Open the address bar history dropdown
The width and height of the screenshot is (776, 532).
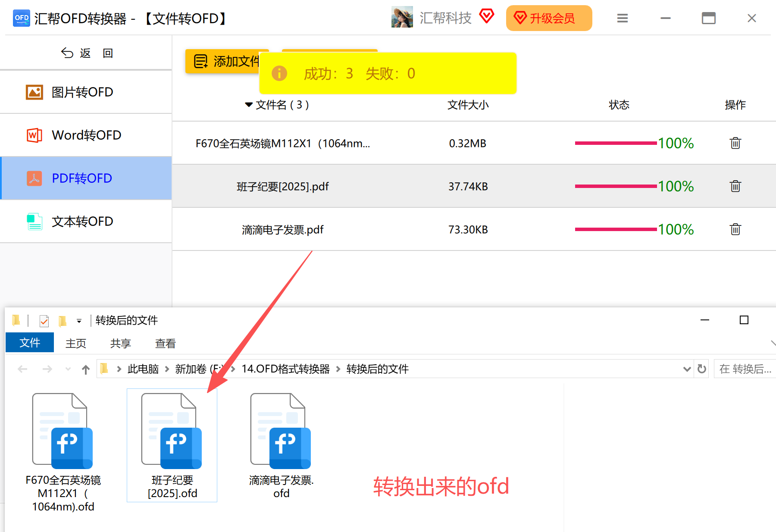click(687, 369)
